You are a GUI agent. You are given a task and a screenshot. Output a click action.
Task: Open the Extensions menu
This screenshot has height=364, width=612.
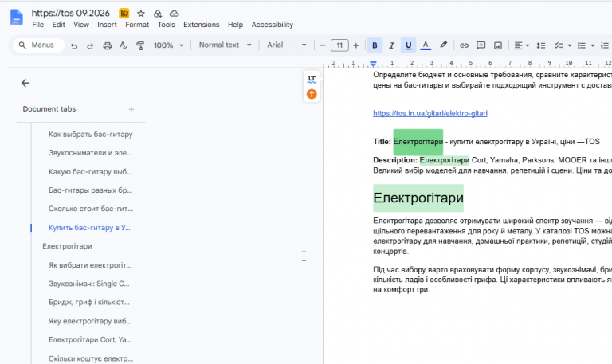202,25
